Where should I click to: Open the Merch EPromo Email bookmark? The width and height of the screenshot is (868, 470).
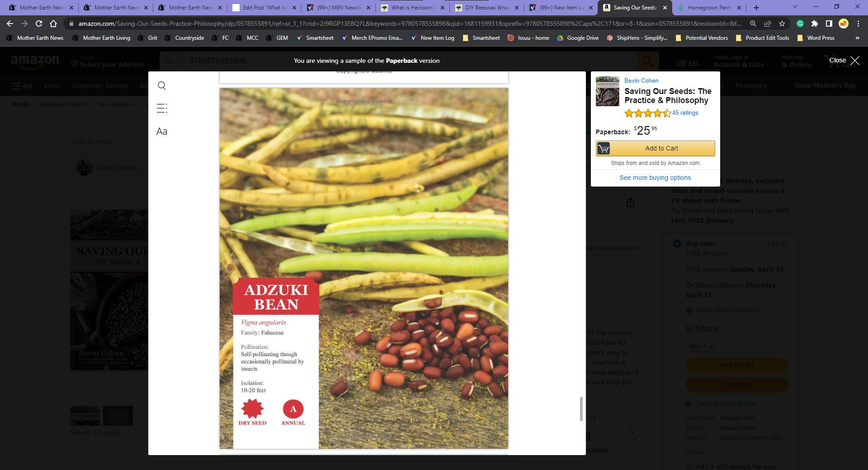(372, 38)
